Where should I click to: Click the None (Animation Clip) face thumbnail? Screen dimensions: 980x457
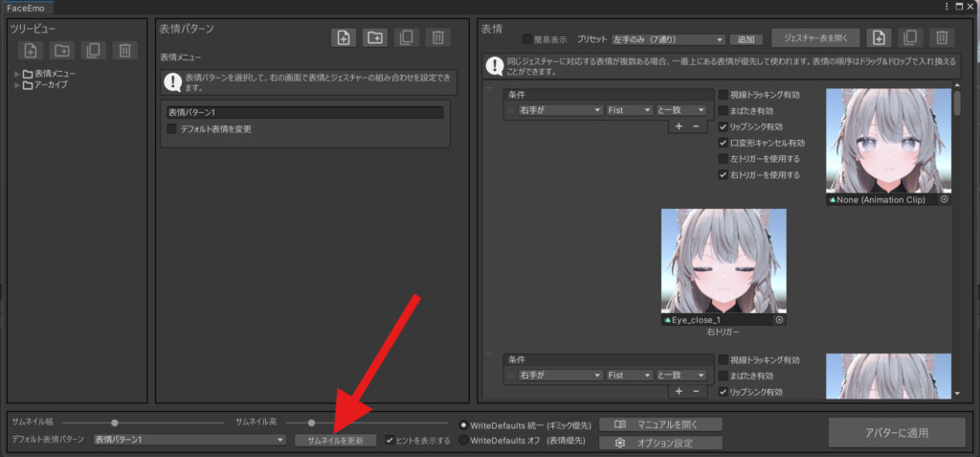click(x=889, y=141)
